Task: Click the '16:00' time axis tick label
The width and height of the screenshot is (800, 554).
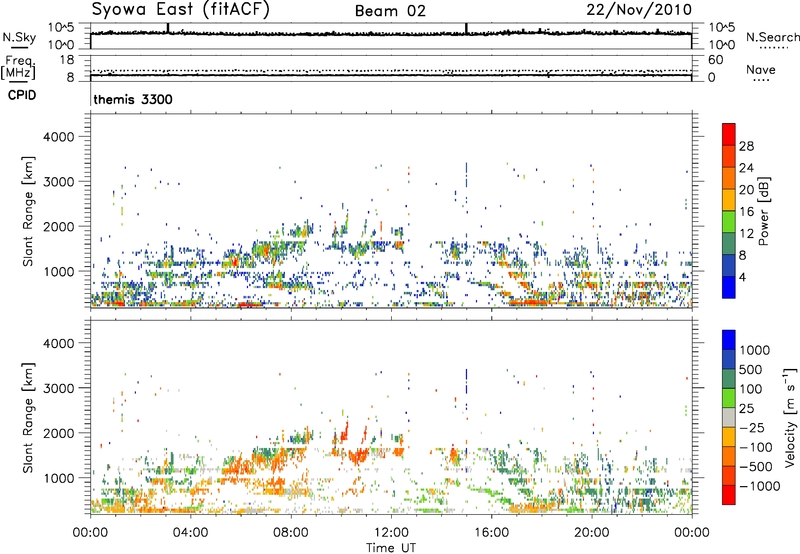Action: [x=491, y=533]
